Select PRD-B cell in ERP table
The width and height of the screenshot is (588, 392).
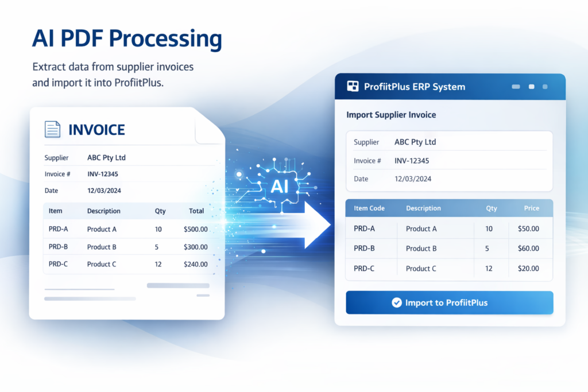point(364,249)
